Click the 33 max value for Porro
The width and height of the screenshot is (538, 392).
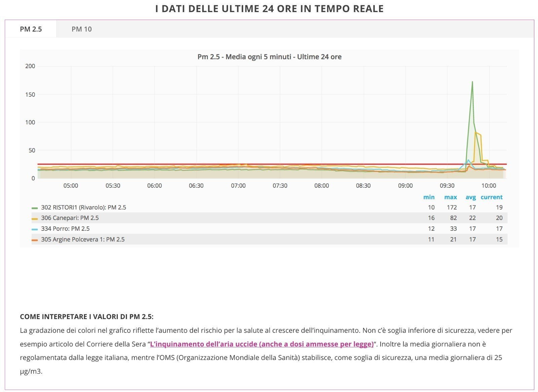point(454,229)
